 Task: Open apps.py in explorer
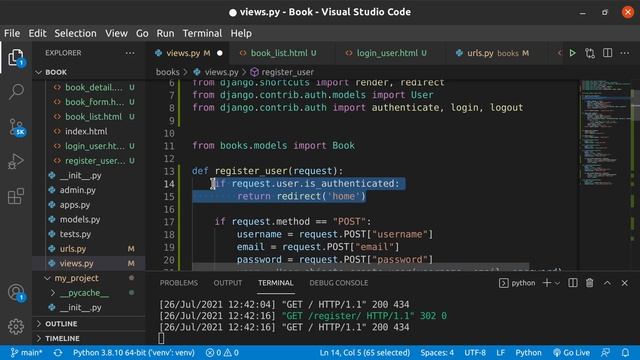tap(89, 205)
